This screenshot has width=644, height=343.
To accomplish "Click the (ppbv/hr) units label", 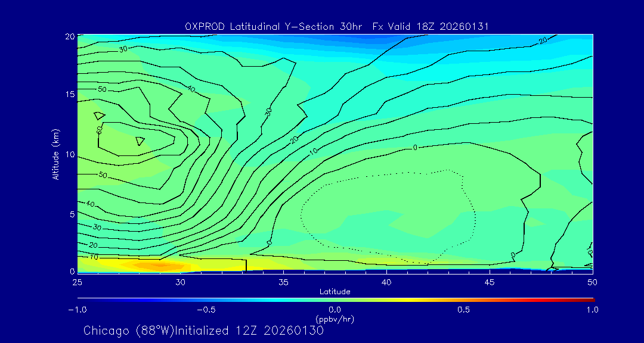I will tap(335, 319).
